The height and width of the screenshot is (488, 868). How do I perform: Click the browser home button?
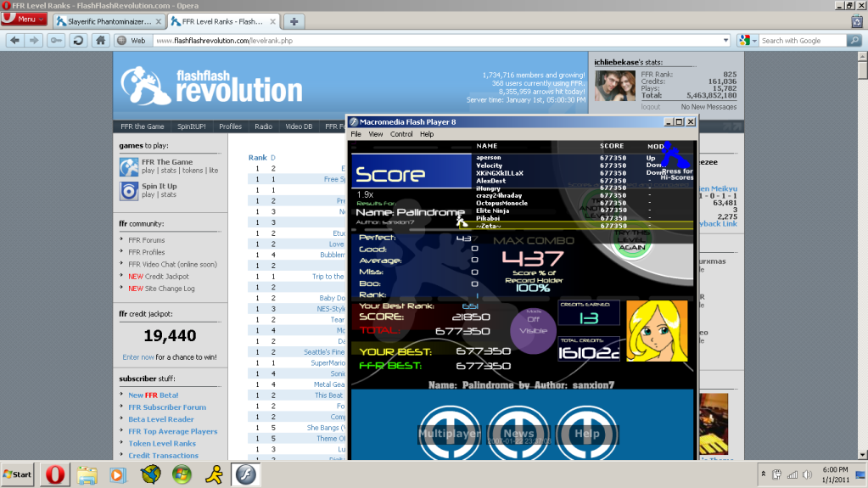(101, 40)
